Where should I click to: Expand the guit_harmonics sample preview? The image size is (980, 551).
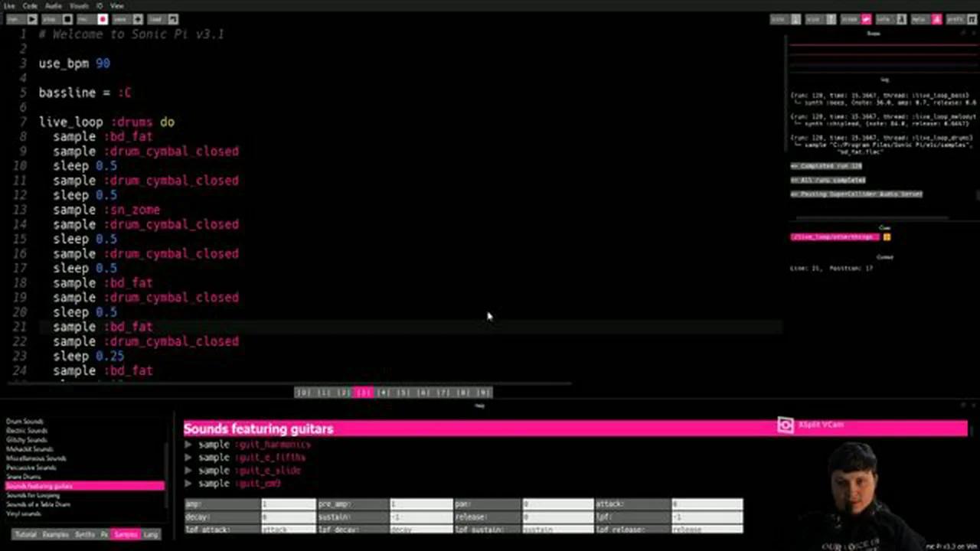coord(188,445)
